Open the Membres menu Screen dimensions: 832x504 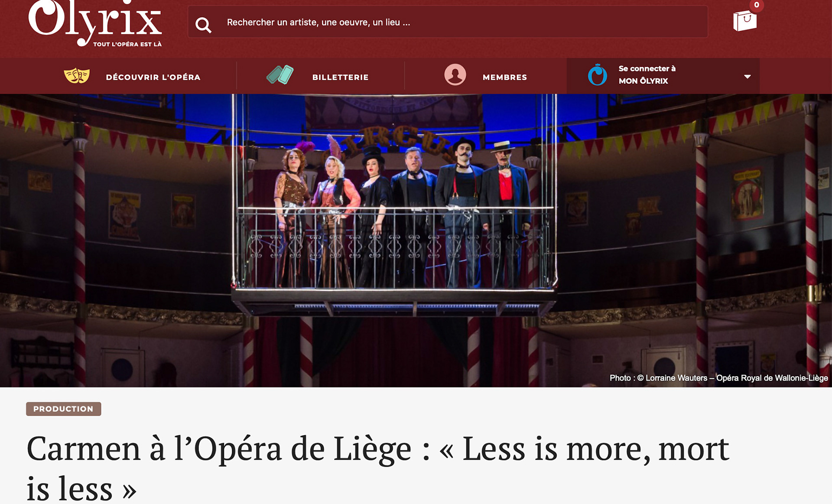(x=504, y=77)
